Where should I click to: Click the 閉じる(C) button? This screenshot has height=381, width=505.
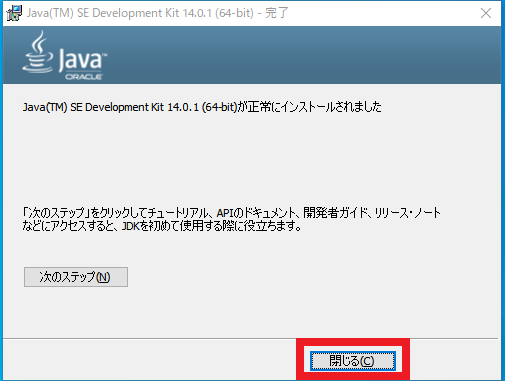[353, 361]
